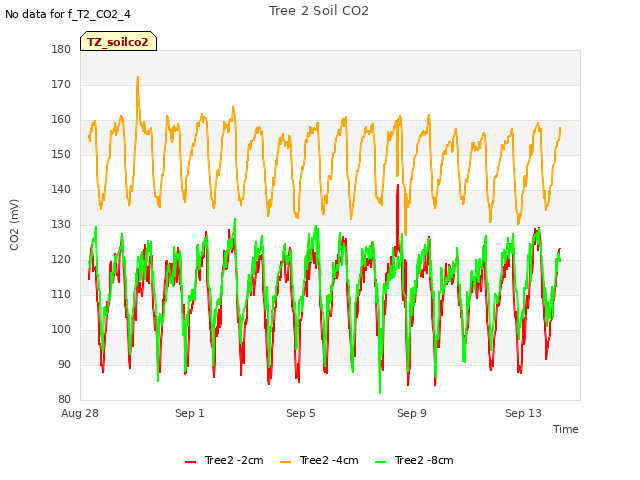Screen dimensions: 640x480
Task: Click the 160 y-axis tick label
Action: (x=61, y=120)
